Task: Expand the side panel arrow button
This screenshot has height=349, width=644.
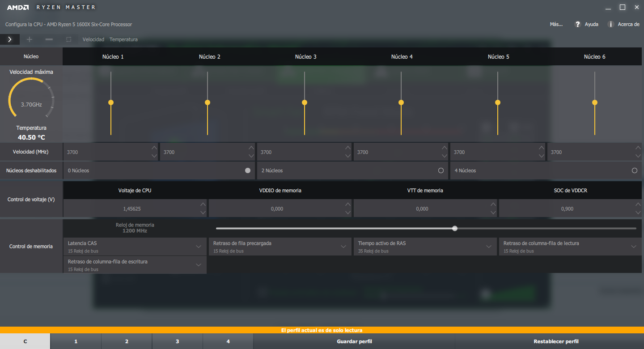Action: [10, 39]
